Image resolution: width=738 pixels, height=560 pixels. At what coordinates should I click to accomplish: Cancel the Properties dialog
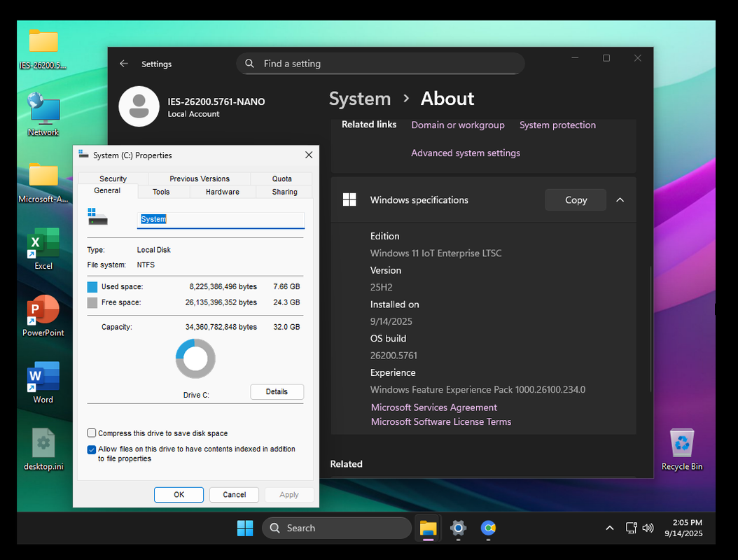coord(234,495)
